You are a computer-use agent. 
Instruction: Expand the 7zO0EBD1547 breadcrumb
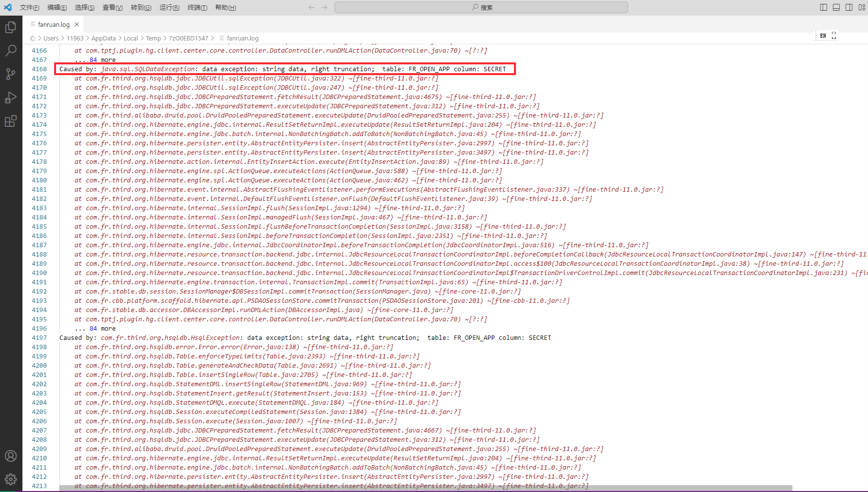coord(188,38)
